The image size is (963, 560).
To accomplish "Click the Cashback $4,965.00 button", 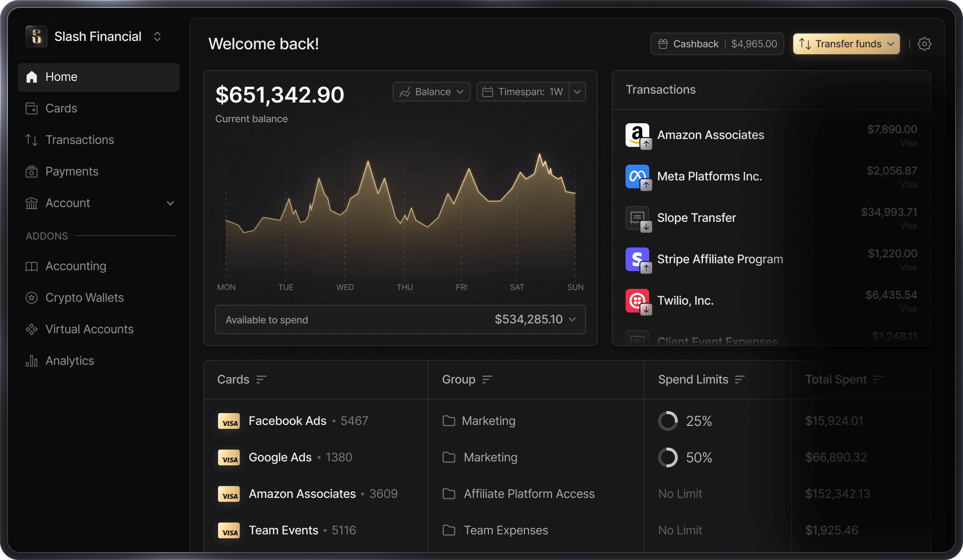I will tap(717, 44).
